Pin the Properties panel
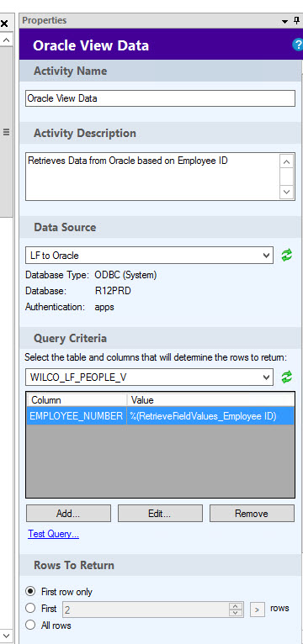 pyautogui.click(x=297, y=21)
